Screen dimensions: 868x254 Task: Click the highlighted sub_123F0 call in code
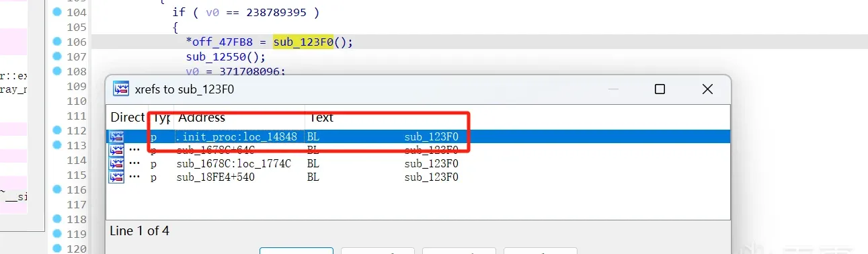coord(303,42)
